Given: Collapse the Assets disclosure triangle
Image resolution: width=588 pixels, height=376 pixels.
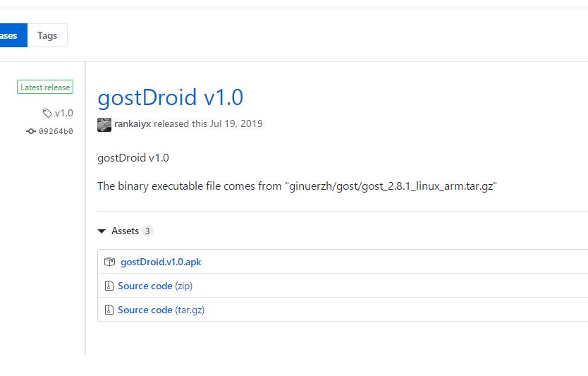Looking at the screenshot, I should (x=102, y=231).
